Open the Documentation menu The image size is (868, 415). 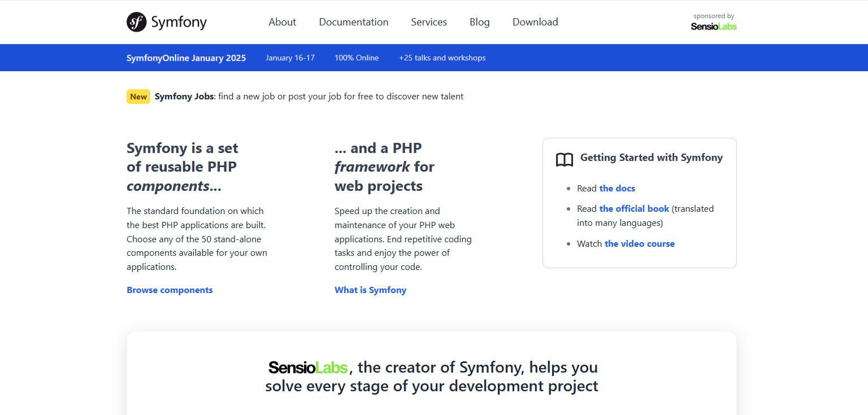(353, 22)
